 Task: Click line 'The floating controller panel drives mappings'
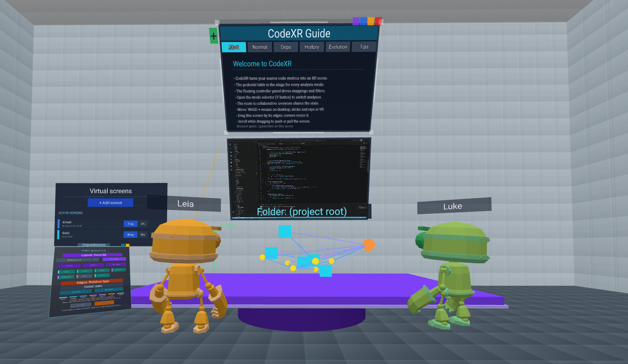(280, 91)
